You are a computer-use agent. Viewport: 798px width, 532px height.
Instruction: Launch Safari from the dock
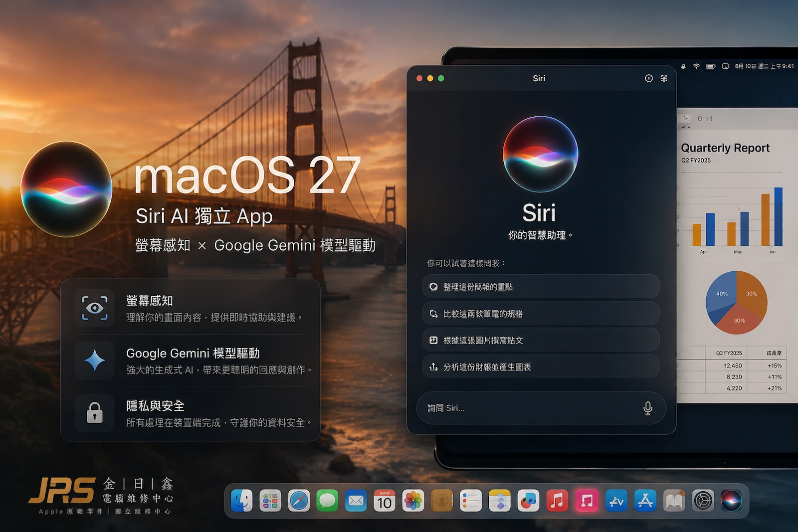pos(299,501)
